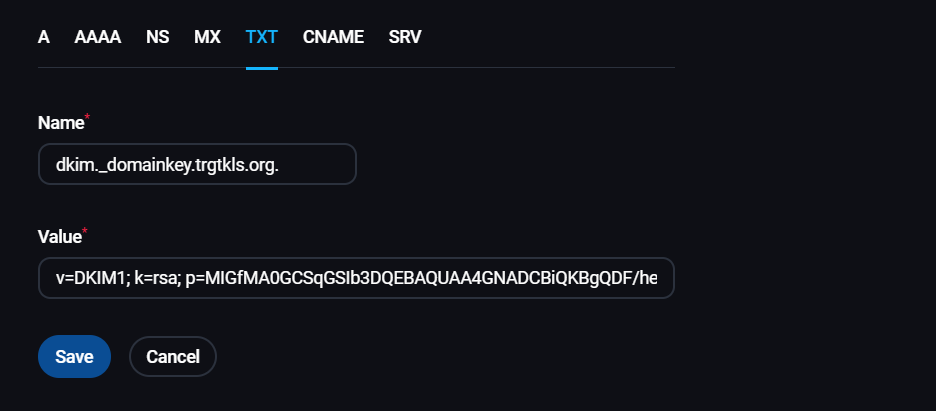This screenshot has height=411, width=936.
Task: Switch to the A record tab
Action: 44,37
